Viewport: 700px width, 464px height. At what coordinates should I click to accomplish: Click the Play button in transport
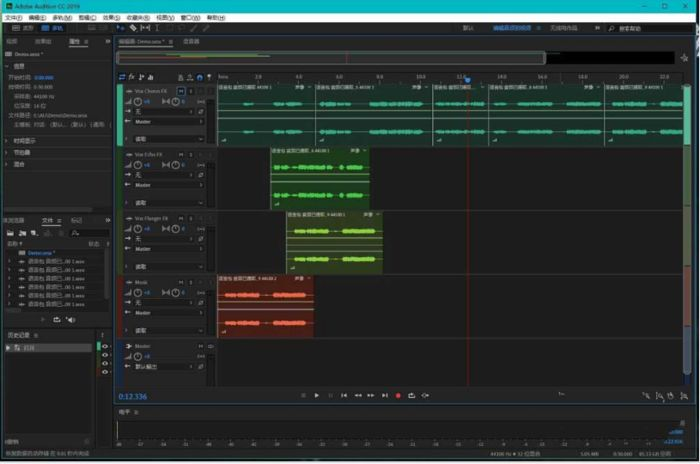click(x=317, y=396)
